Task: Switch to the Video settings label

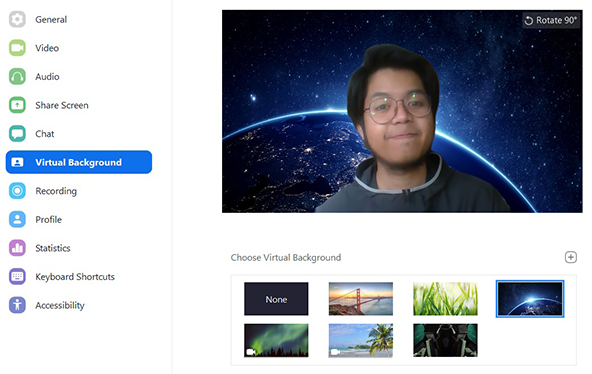Action: [47, 48]
